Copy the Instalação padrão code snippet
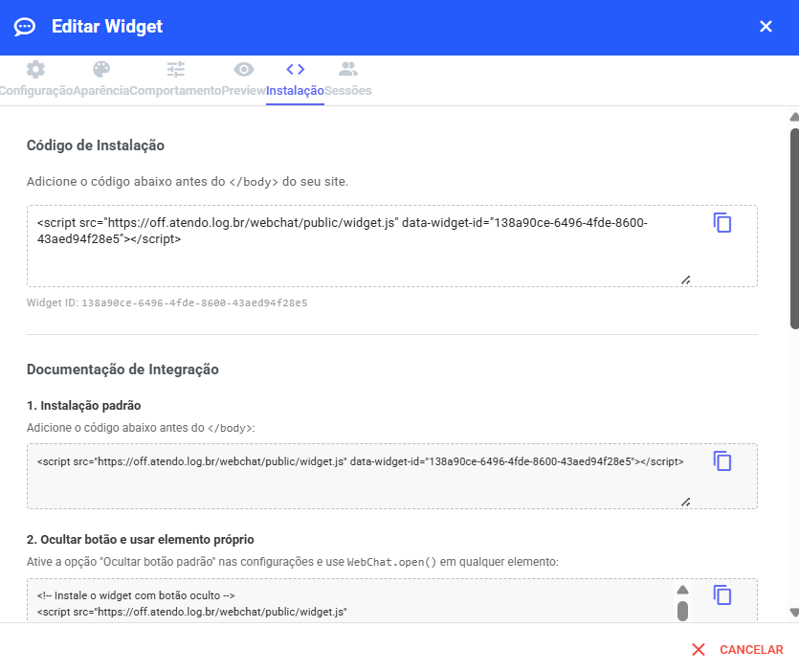Viewport: 799px width, 672px height. click(x=722, y=460)
